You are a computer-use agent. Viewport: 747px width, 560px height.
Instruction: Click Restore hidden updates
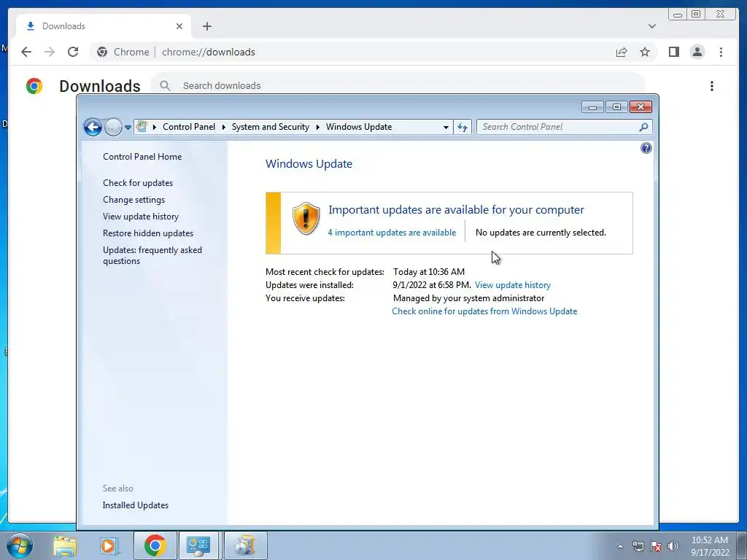[x=148, y=233]
